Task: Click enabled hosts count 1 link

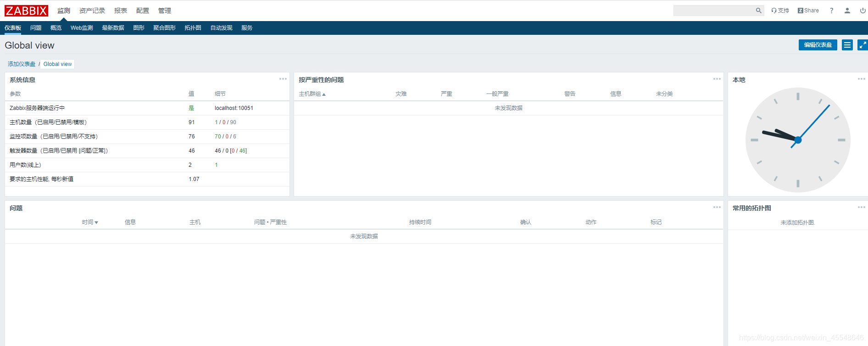Action: pos(217,122)
